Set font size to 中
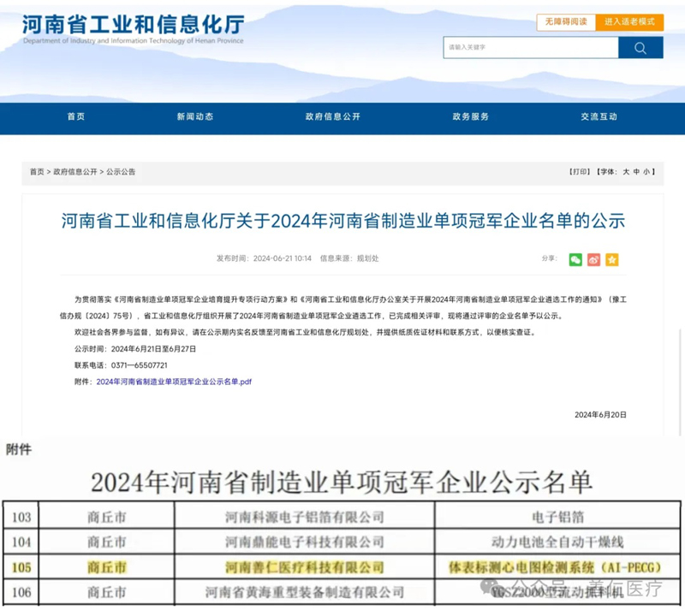685x616 pixels. point(636,172)
